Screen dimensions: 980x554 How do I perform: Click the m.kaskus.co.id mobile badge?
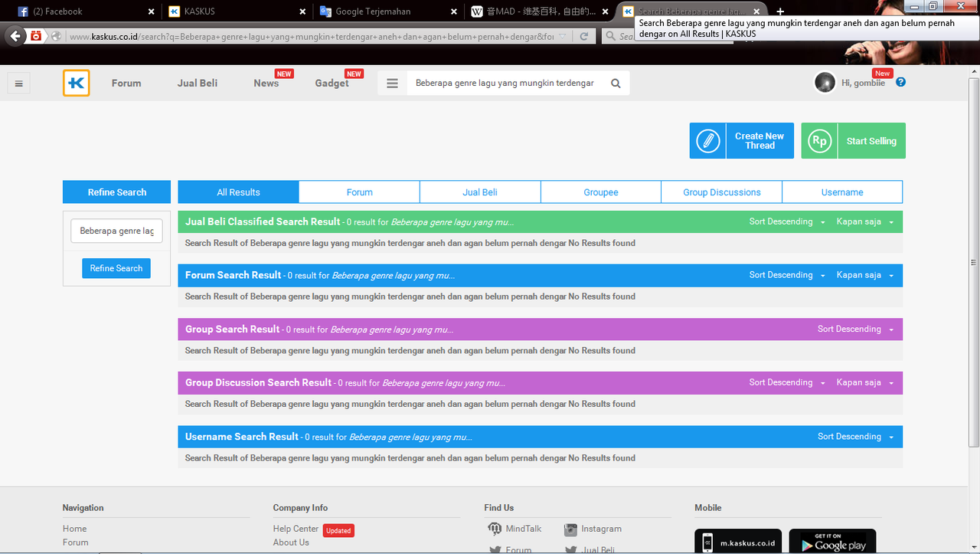tap(738, 542)
